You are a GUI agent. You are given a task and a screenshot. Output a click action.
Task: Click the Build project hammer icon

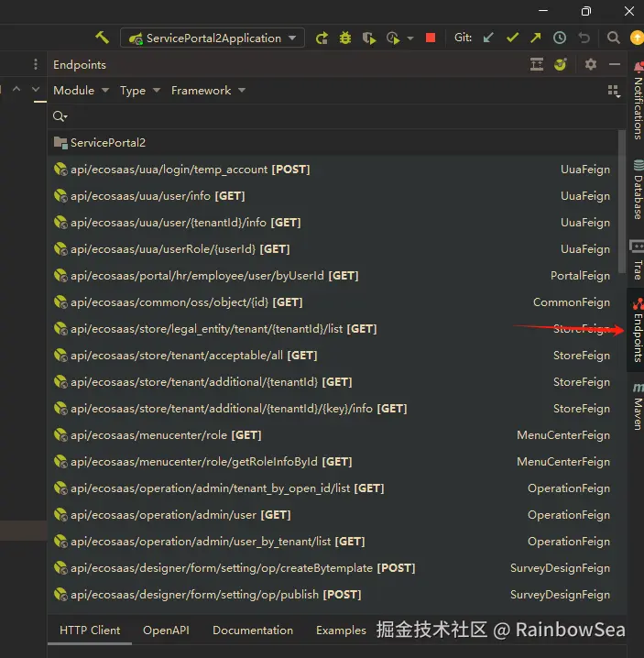[102, 38]
